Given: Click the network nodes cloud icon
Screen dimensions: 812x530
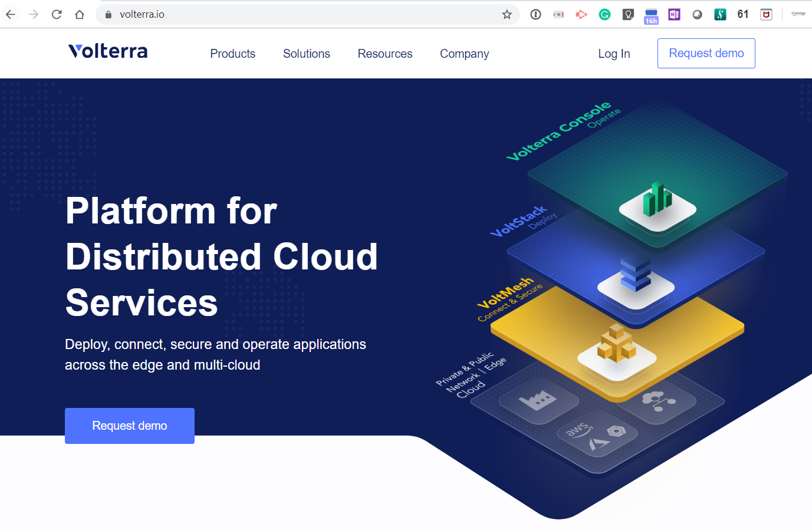Looking at the screenshot, I should point(658,401).
